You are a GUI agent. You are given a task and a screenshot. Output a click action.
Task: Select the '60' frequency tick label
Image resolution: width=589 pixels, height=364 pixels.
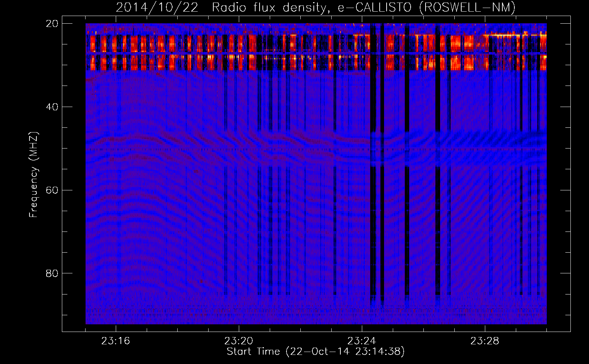pos(52,190)
